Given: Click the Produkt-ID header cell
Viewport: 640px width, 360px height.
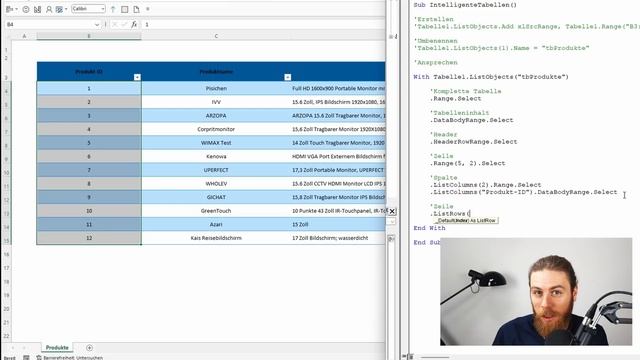Looking at the screenshot, I should 89,71.
